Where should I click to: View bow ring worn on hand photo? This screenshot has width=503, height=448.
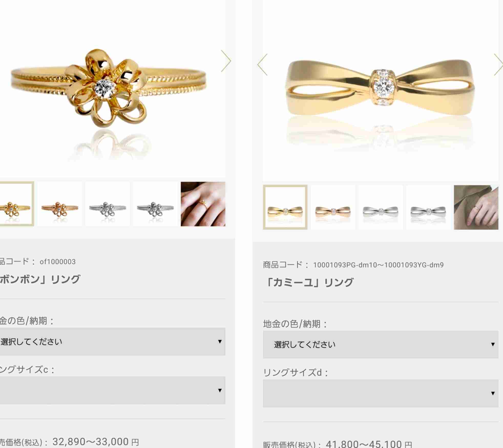click(x=476, y=207)
